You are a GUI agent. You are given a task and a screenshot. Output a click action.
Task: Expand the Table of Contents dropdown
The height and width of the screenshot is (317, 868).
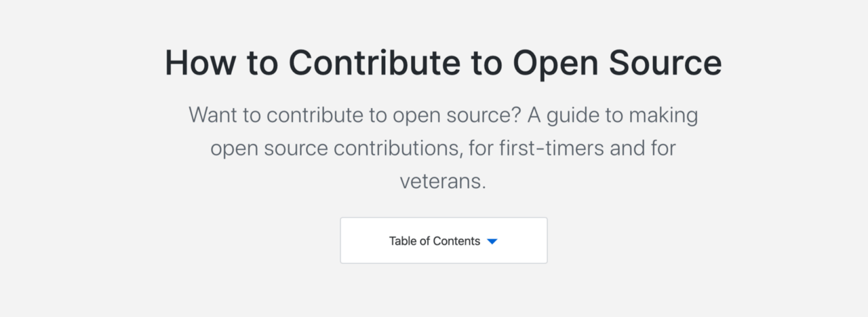(443, 240)
